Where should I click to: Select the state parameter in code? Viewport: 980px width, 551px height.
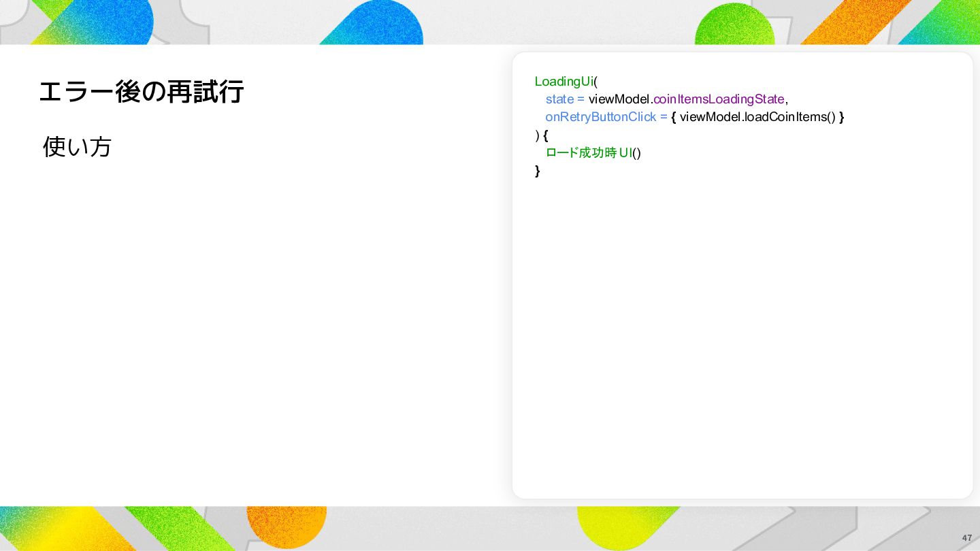(559, 99)
